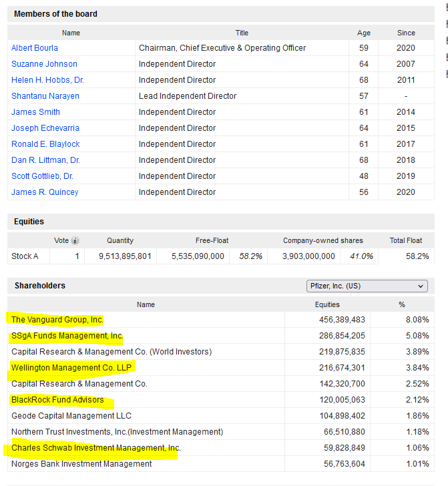Click the Since column header

pos(406,33)
